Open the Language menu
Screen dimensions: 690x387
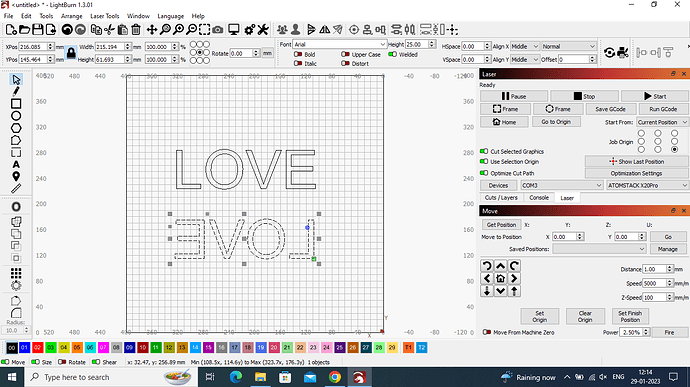coord(171,16)
